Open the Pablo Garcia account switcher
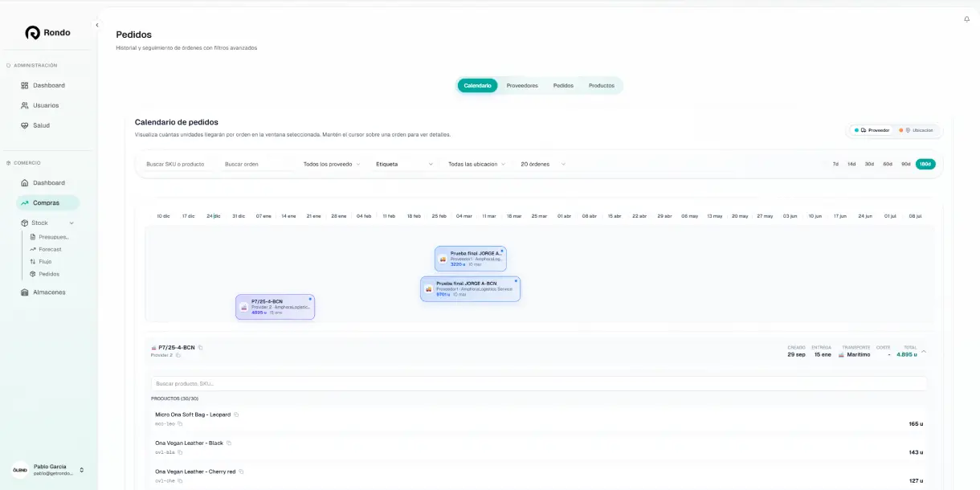Screen dimensions: 980x490 click(x=80, y=470)
